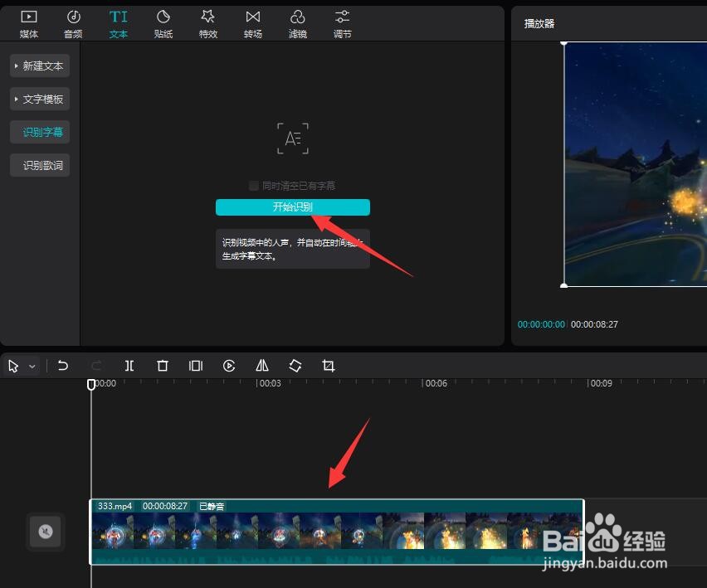Click the player preview video frame
Screen dimensions: 707x588
pos(636,164)
